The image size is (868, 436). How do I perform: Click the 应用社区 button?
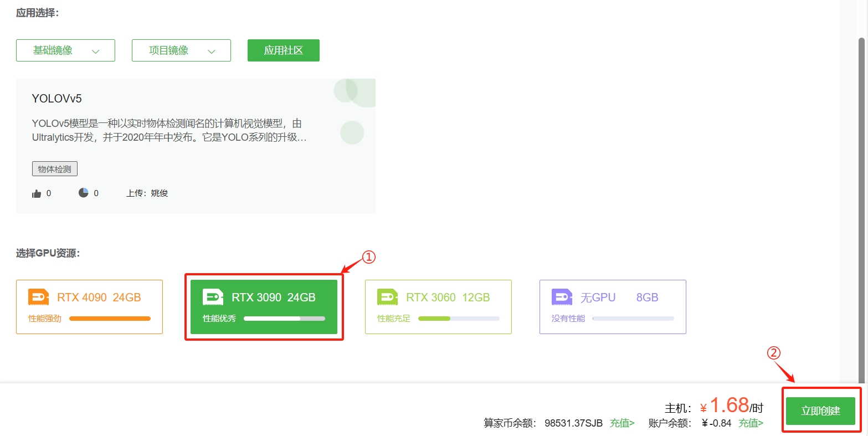coord(283,50)
